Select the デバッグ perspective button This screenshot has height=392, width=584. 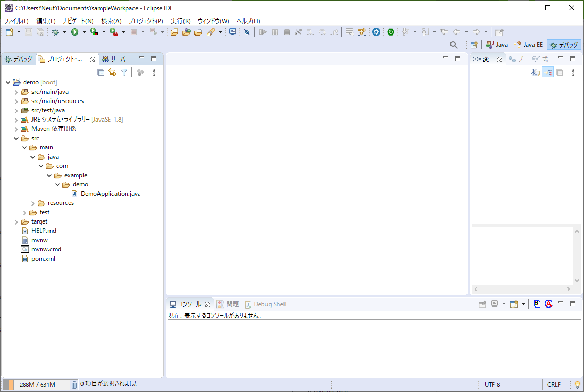pos(564,45)
